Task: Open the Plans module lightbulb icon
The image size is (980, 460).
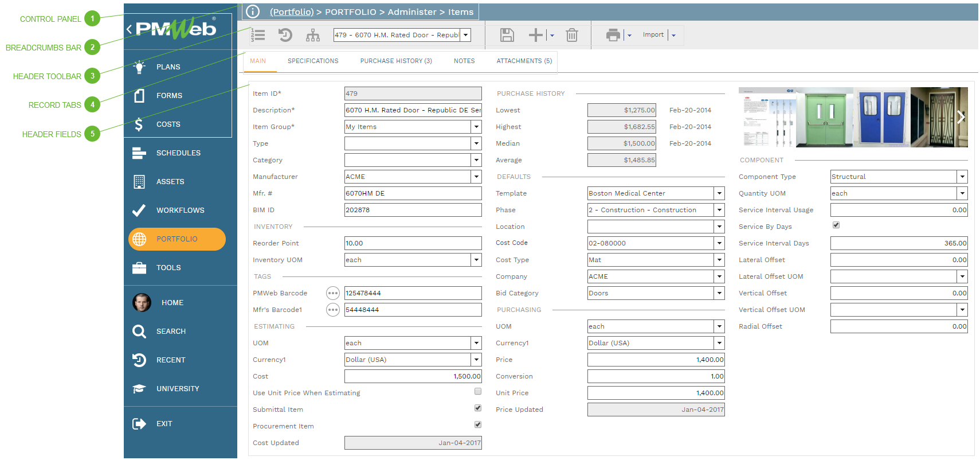Action: click(x=139, y=67)
